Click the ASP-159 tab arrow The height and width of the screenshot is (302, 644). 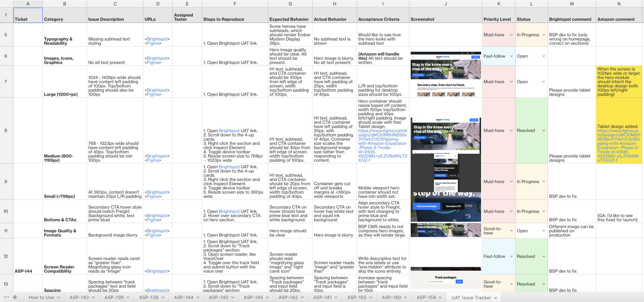pyautogui.click(x=440, y=298)
